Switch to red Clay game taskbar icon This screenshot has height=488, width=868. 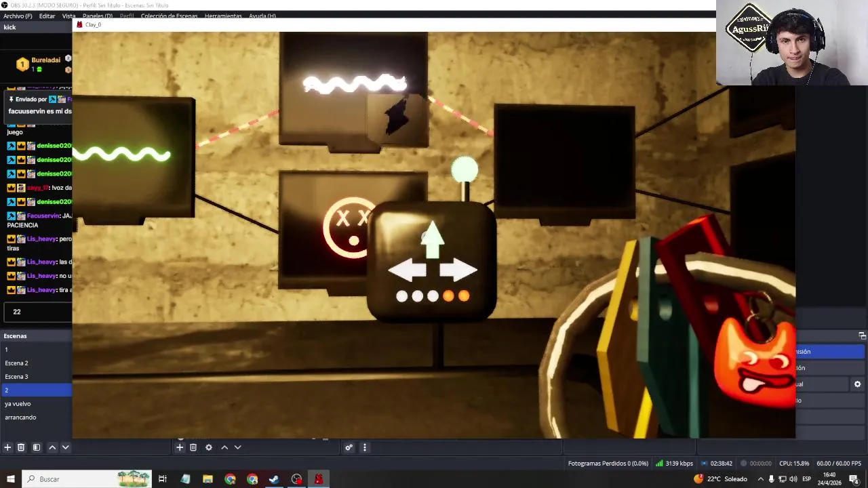point(319,479)
